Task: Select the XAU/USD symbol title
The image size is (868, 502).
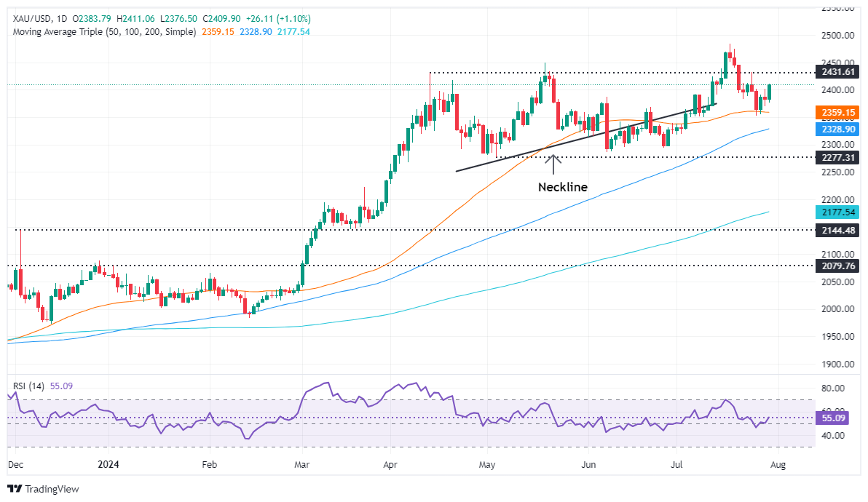Action: coord(32,19)
